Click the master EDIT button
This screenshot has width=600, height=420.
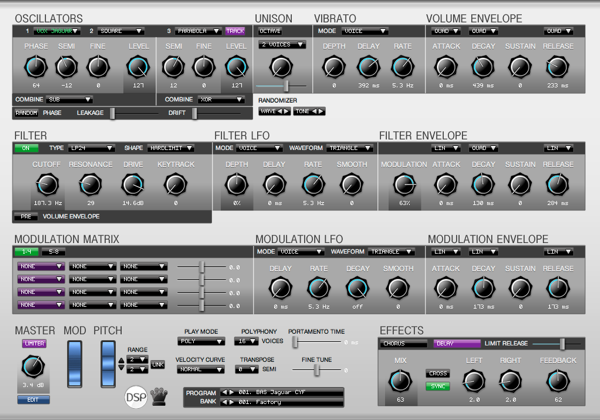(33, 400)
